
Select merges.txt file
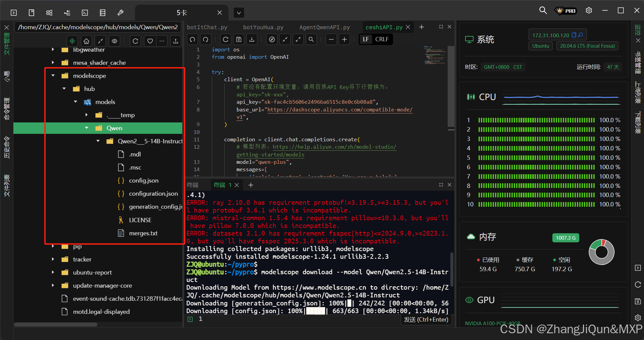tap(143, 233)
